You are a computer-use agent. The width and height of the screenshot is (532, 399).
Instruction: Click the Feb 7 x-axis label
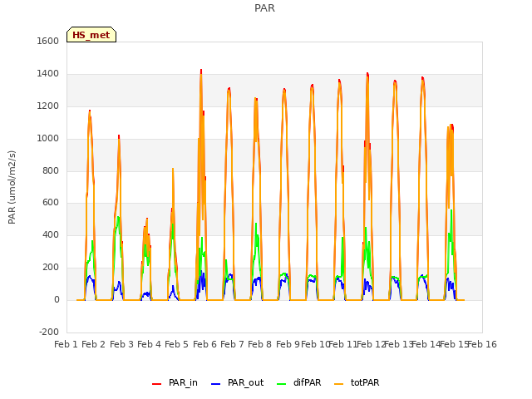tap(233, 344)
